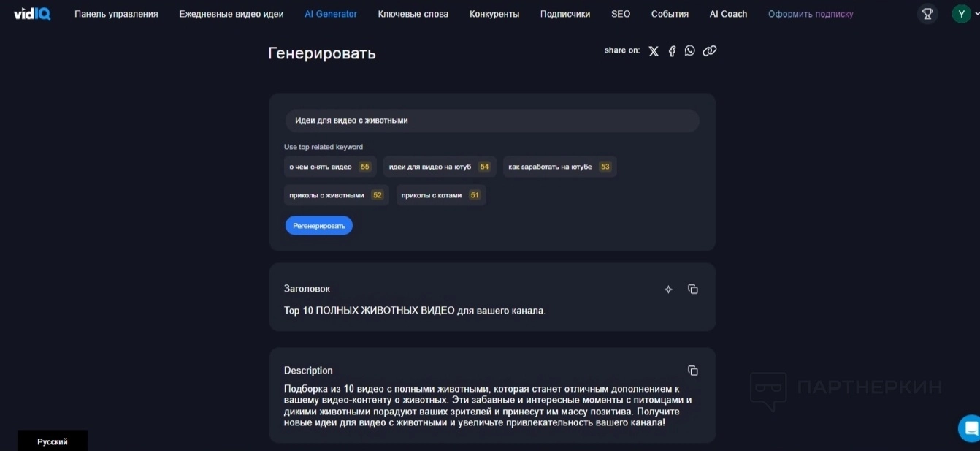The width and height of the screenshot is (980, 451).
Task: Open the Панель управления menu item
Action: [x=116, y=14]
